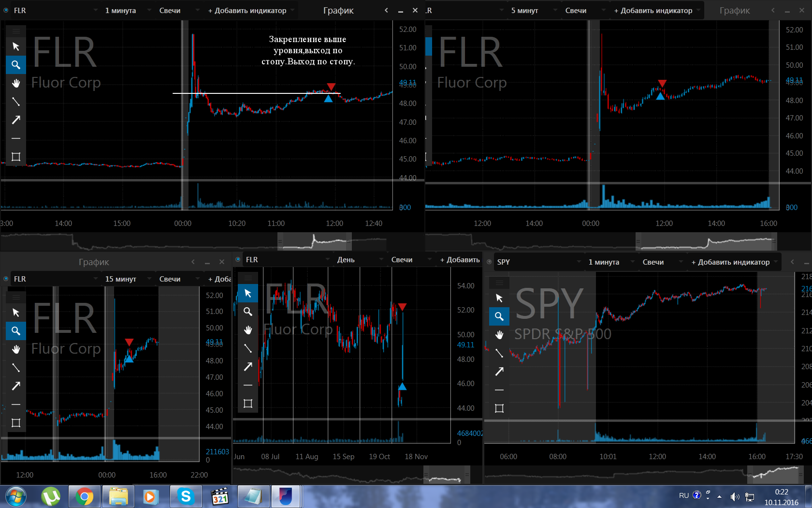Toggle link circle of FLR daily chart

[238, 259]
